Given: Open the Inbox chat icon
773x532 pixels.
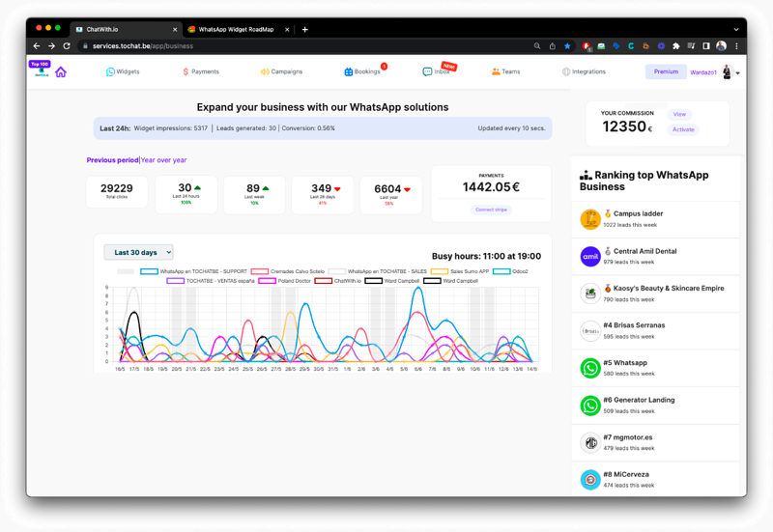Looking at the screenshot, I should tap(427, 71).
